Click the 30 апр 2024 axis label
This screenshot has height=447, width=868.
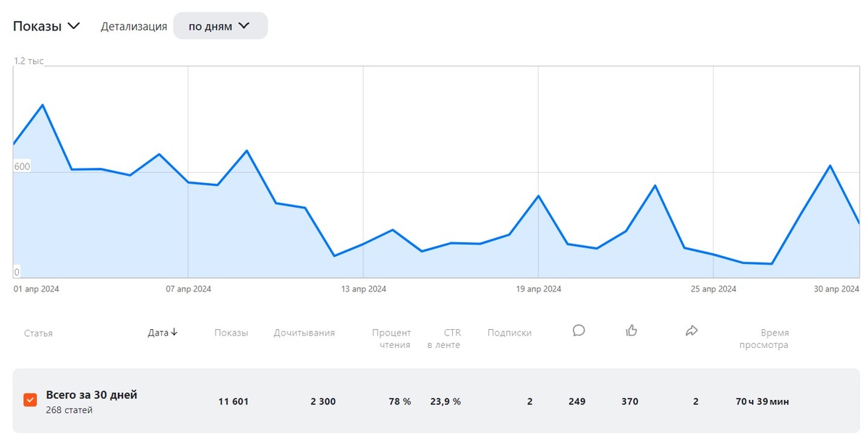(x=836, y=289)
